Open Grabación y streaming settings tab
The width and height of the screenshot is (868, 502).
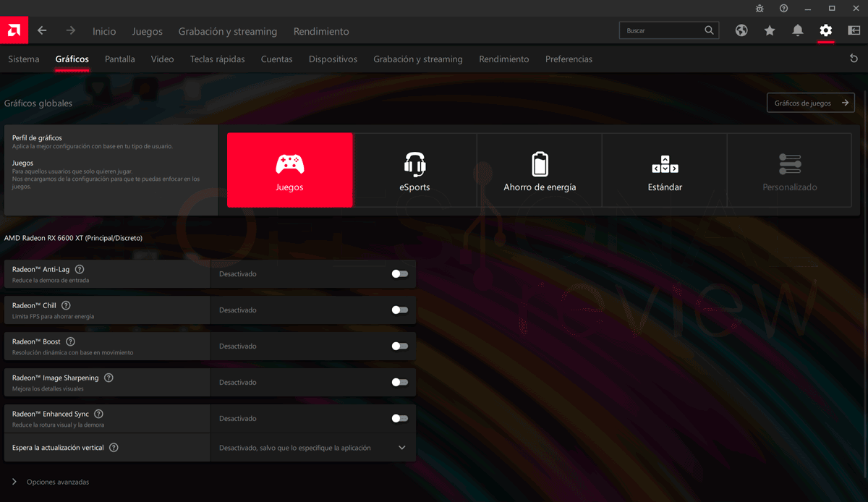coord(418,59)
